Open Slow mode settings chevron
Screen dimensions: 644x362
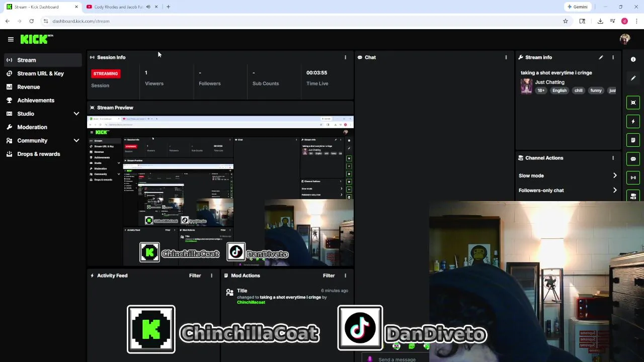[614, 175]
